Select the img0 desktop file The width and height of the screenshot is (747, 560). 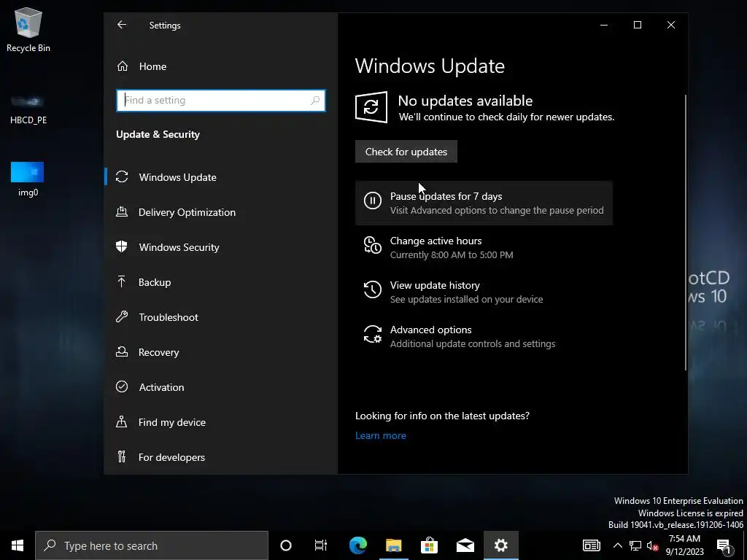tap(28, 179)
